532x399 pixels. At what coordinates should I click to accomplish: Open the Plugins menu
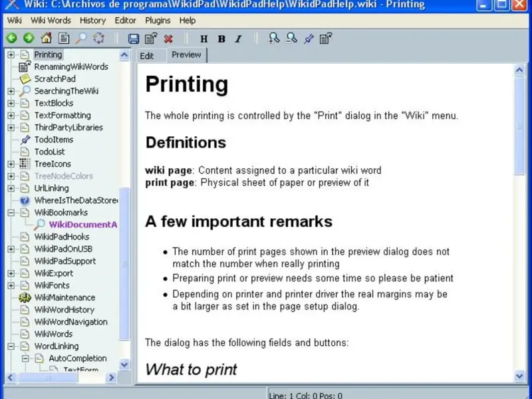point(158,21)
